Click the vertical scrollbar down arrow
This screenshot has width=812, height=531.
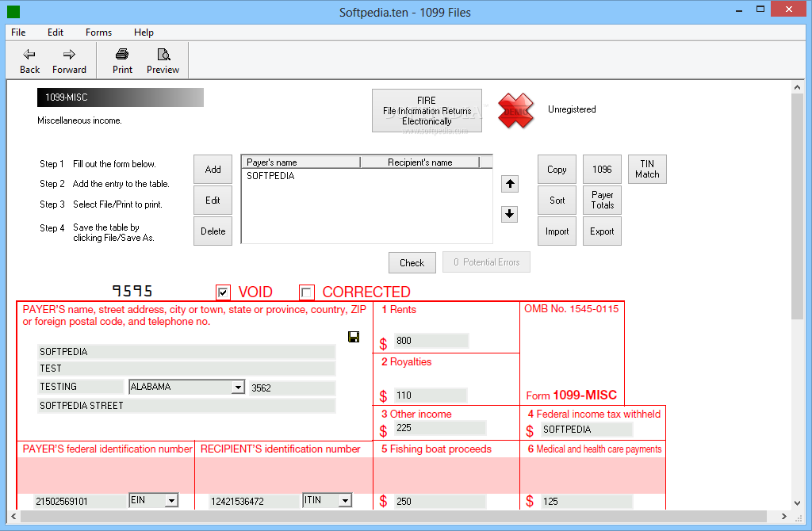click(798, 503)
